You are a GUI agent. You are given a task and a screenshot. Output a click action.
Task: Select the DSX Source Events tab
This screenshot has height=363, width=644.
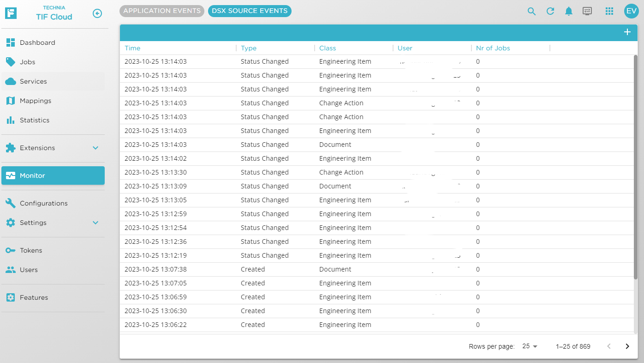click(x=250, y=11)
